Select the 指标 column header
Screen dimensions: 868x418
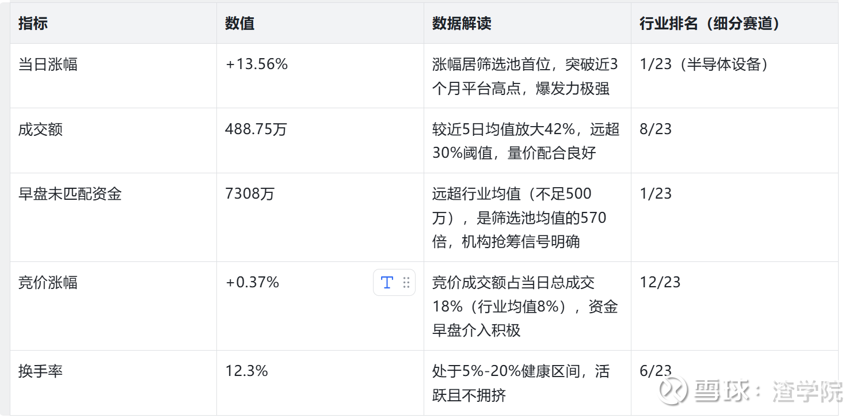[x=33, y=24]
